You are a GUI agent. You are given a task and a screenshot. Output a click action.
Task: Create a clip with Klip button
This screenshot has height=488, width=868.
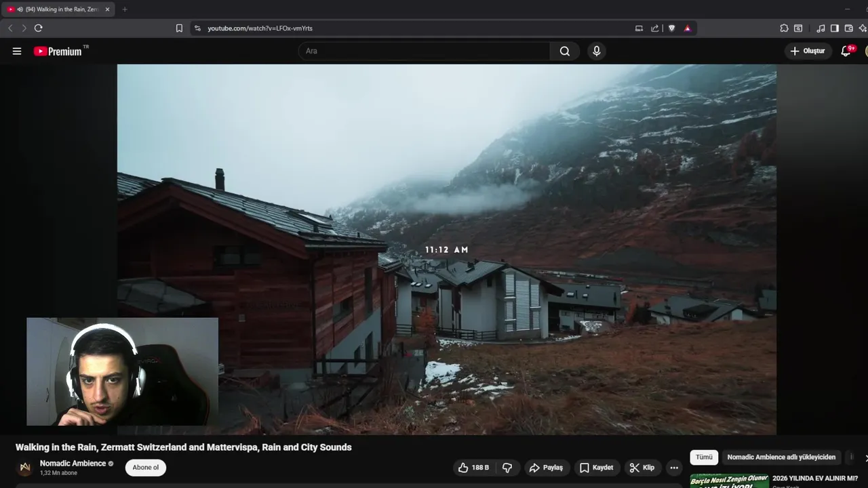point(642,468)
